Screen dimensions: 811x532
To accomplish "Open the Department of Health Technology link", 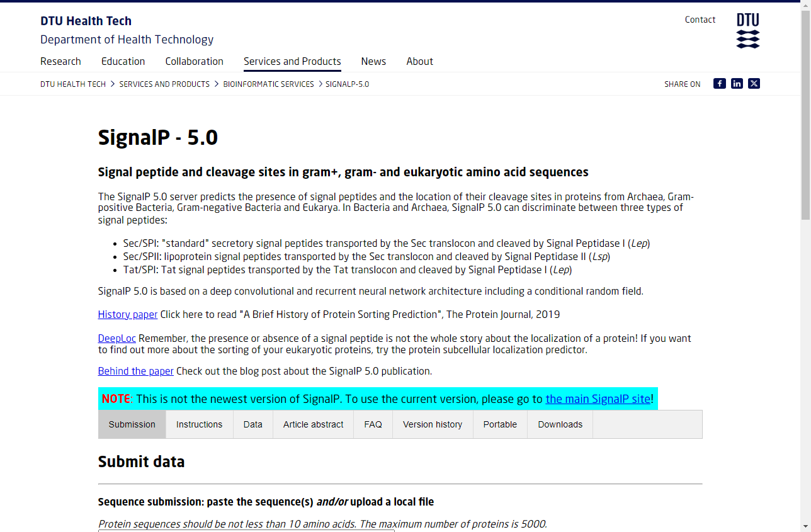I will [127, 40].
